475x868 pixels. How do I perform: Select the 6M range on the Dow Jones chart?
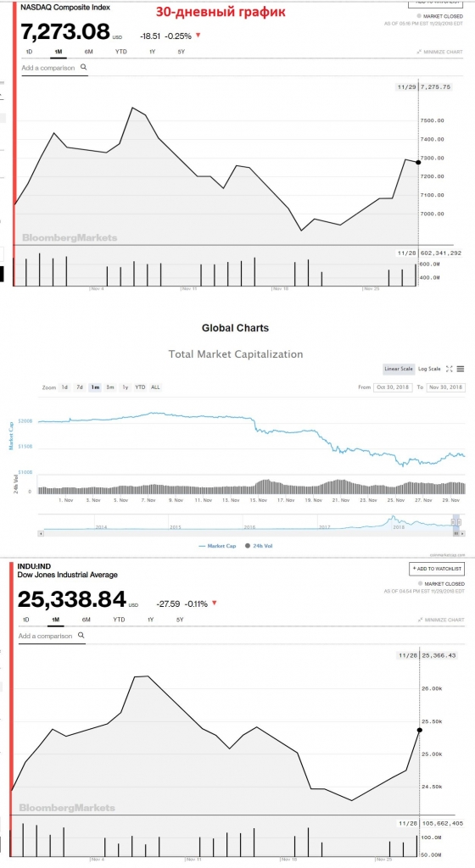[x=87, y=620]
